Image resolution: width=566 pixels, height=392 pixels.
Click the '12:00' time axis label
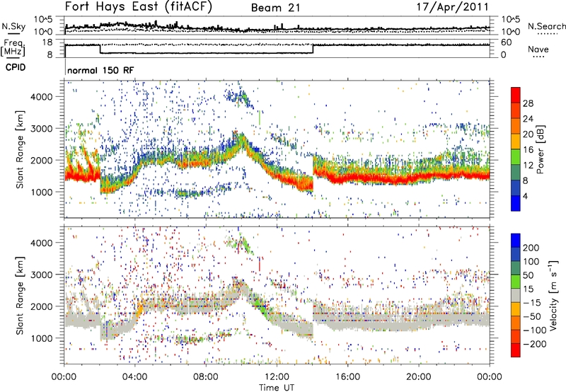point(277,377)
